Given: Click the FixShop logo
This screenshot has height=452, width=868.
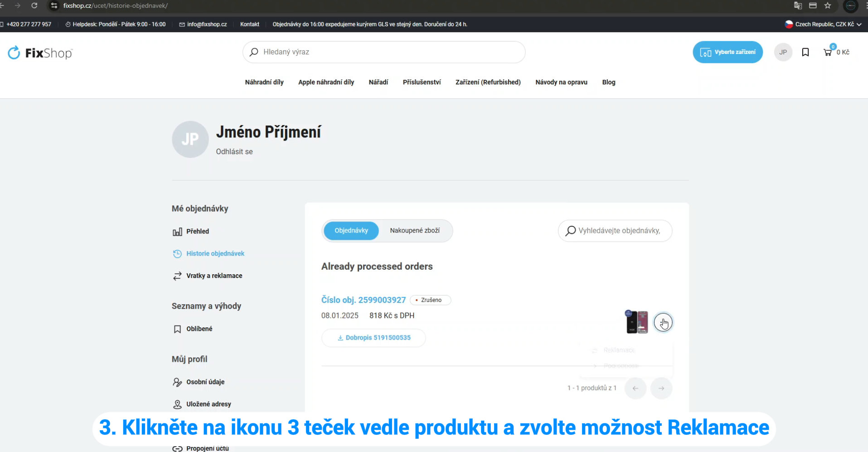Looking at the screenshot, I should tap(40, 53).
